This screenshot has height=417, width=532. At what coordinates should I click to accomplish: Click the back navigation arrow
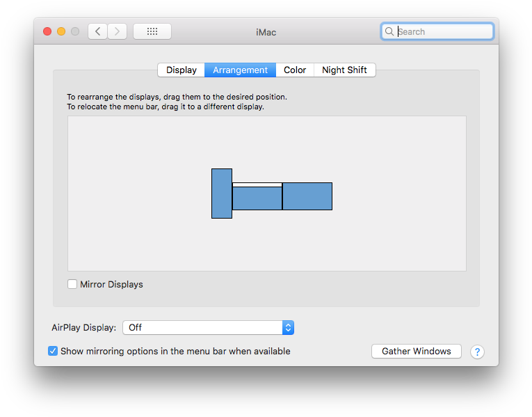click(x=98, y=31)
